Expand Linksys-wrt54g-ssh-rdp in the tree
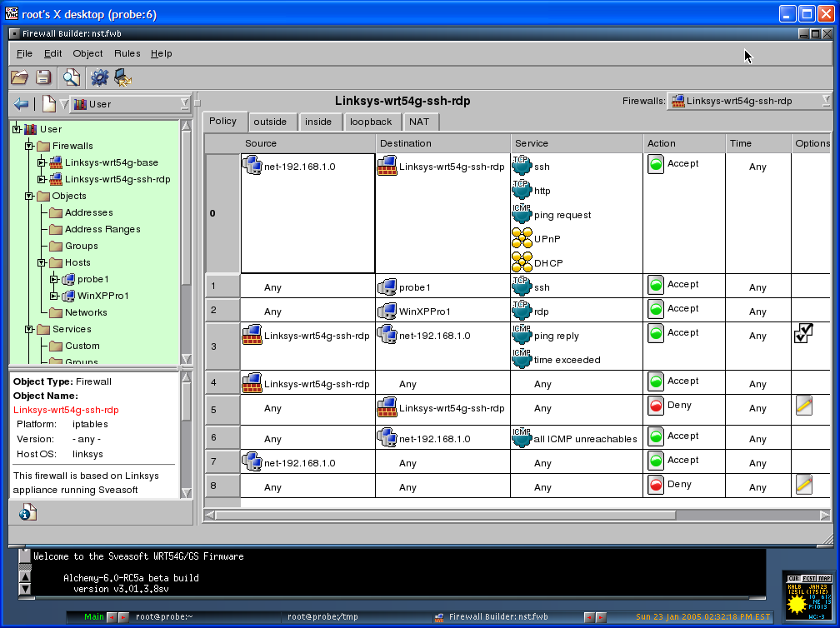 [x=42, y=179]
